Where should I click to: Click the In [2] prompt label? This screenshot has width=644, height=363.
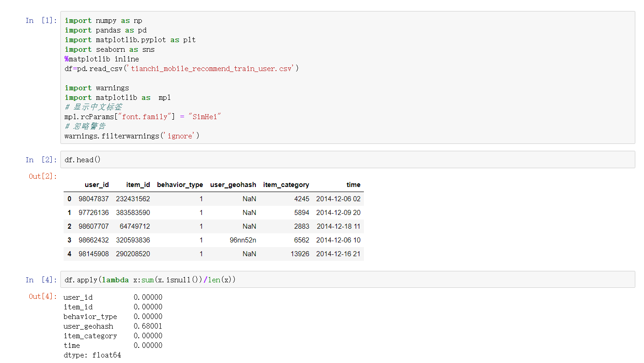[x=41, y=159]
